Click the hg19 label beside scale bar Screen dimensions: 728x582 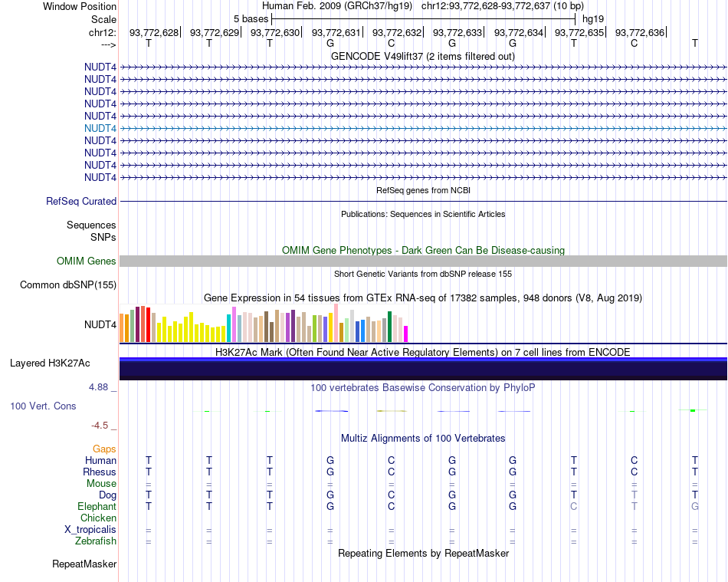click(593, 19)
